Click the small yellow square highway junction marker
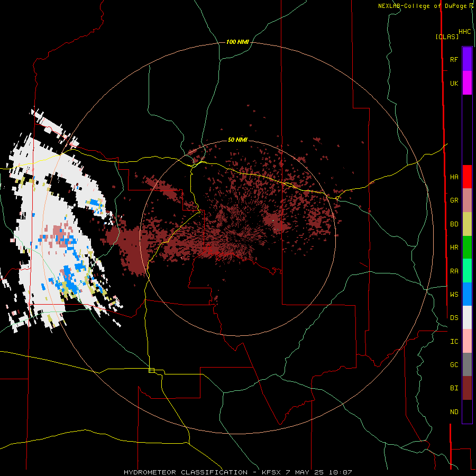This screenshot has height=476, width=476. tap(151, 370)
